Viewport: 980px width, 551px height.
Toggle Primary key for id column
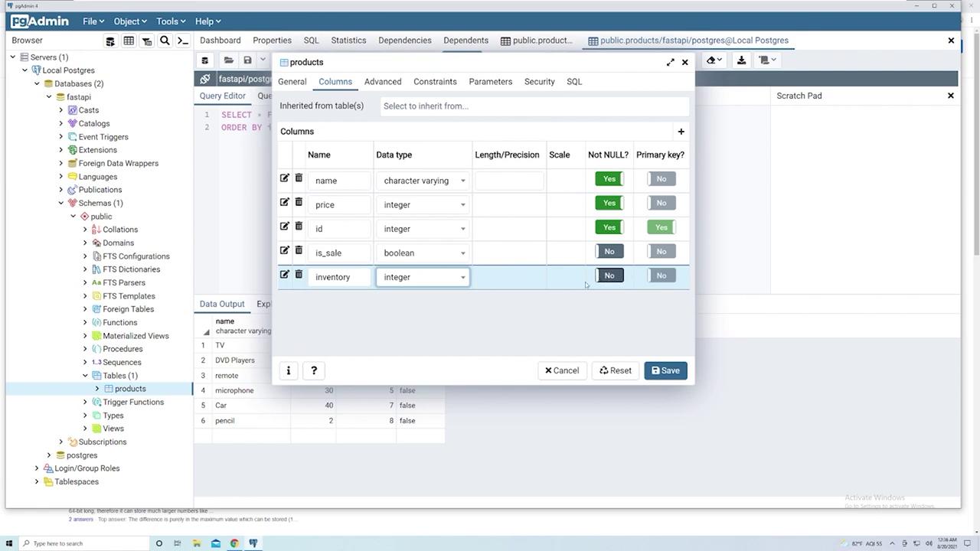pos(661,227)
